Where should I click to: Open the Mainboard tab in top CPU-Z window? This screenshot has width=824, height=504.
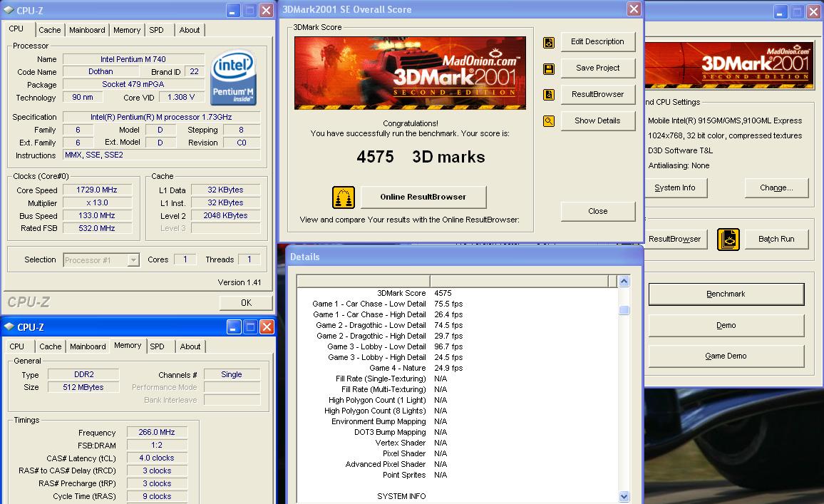(x=87, y=30)
